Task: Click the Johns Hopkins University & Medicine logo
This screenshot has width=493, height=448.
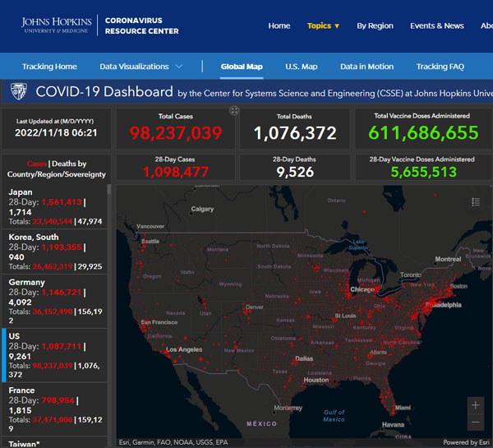Action: pos(56,25)
